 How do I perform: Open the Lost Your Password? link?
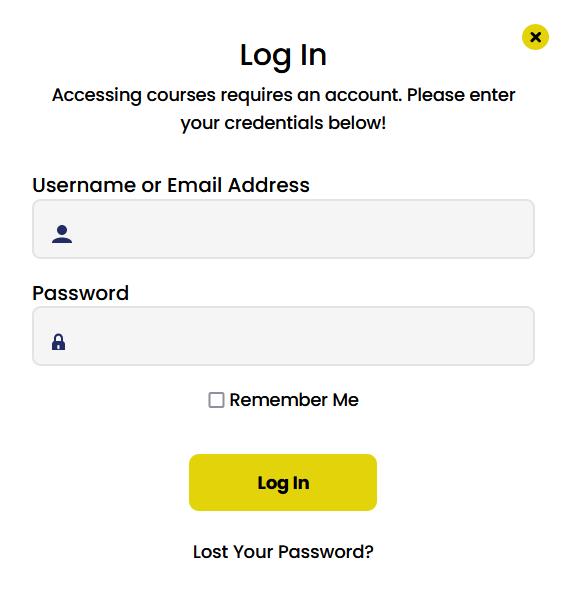283,552
